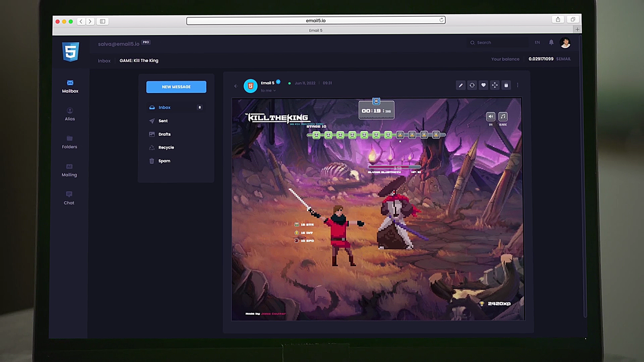The height and width of the screenshot is (362, 644).
Task: Toggle the Safari sidebar button
Action: (103, 21)
